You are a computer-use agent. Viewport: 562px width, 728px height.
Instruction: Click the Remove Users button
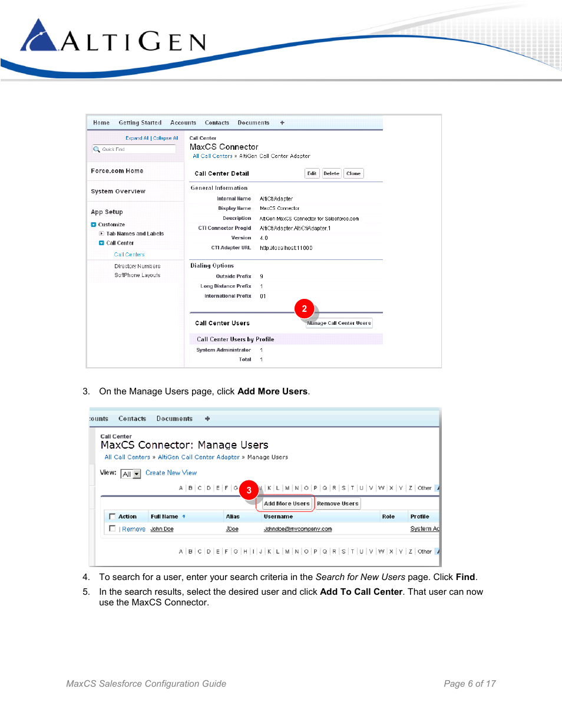coord(338,503)
